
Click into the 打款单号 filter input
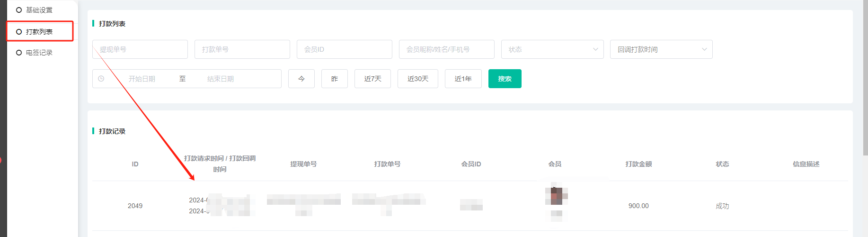point(242,49)
